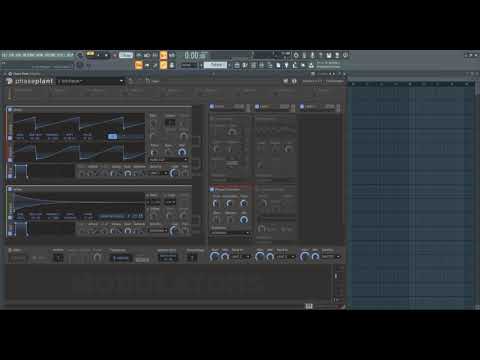Click the save project floppy icon at top right
Screen dimensions: 480x360
tap(329, 55)
